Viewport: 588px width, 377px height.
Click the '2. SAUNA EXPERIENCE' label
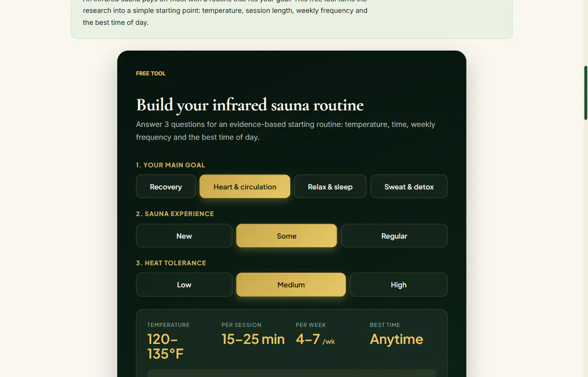tap(175, 214)
